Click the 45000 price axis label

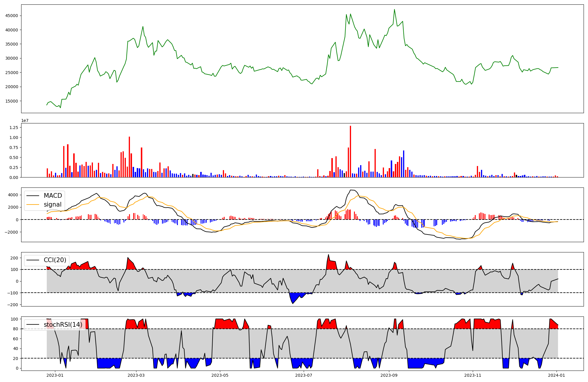click(12, 16)
